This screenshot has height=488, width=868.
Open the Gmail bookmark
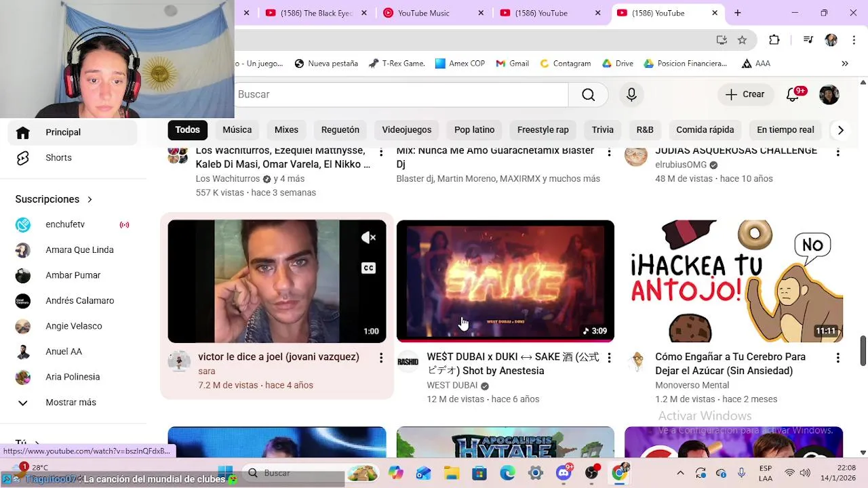[x=512, y=64]
